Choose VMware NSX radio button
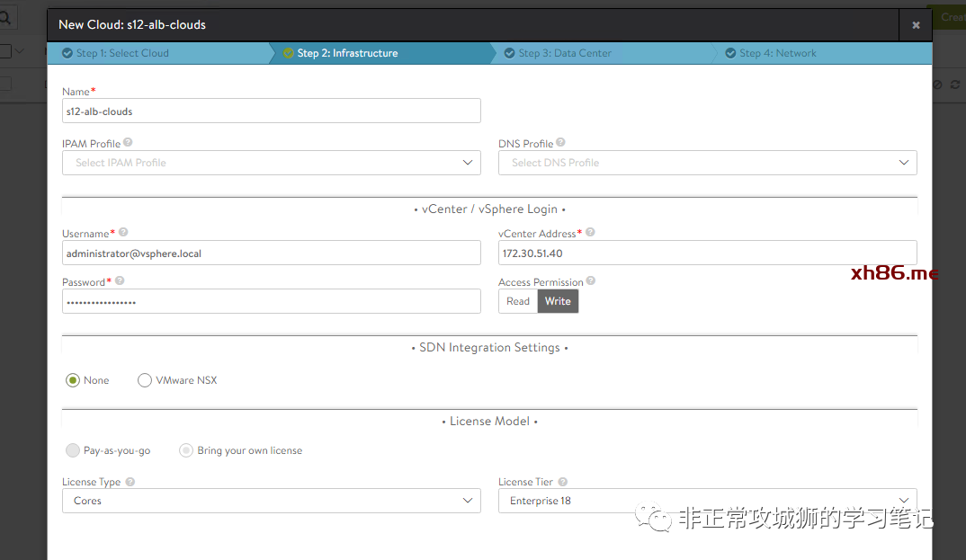The image size is (966, 560). 145,380
